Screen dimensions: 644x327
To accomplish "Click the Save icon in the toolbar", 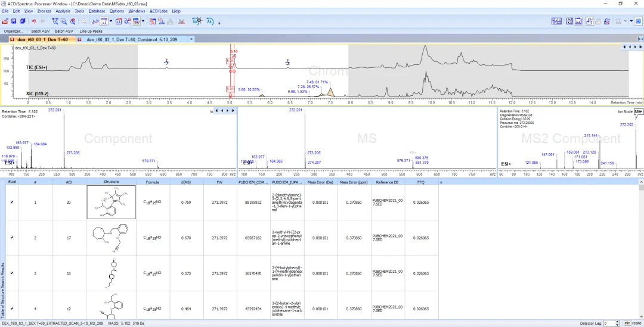I will (x=14, y=21).
